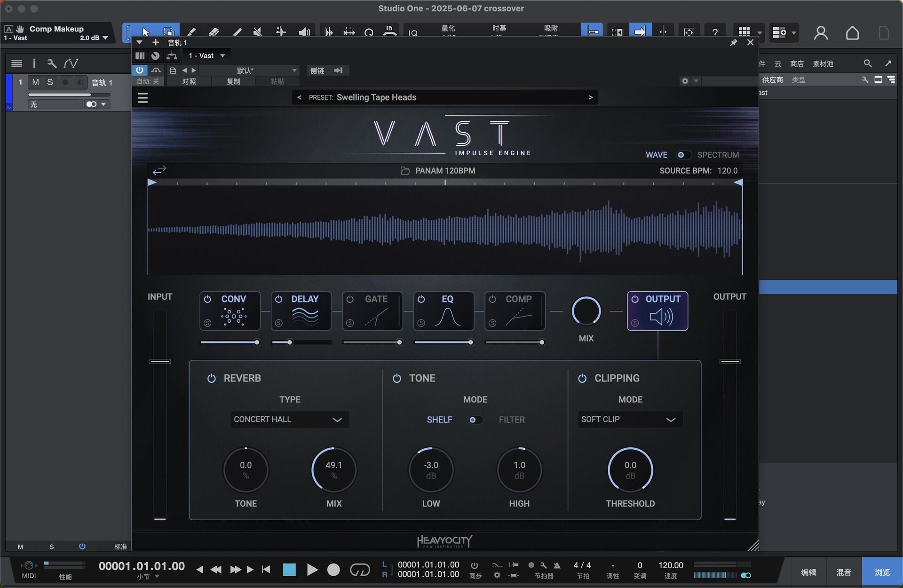Viewport: 903px width, 588px height.
Task: Open Studio One help question mark
Action: (x=715, y=32)
